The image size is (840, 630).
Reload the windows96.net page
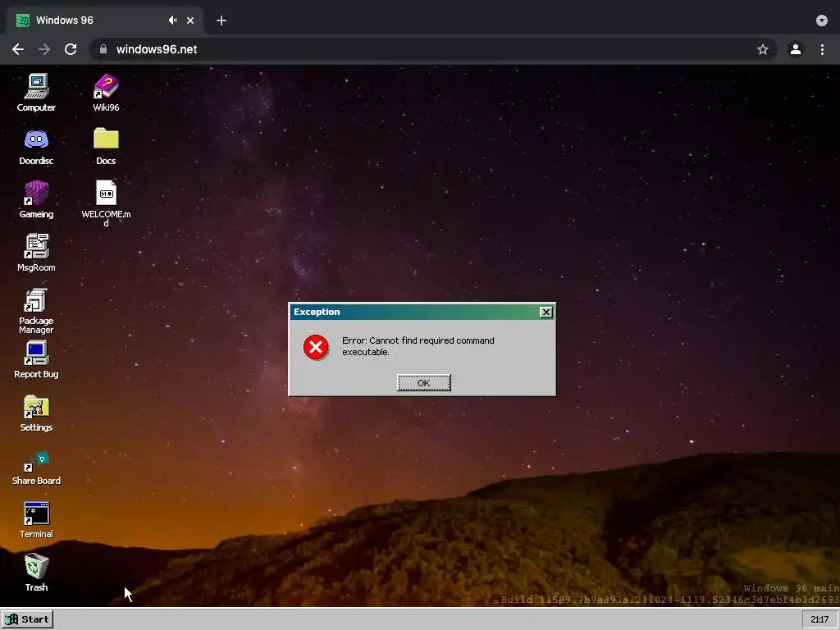pos(71,49)
